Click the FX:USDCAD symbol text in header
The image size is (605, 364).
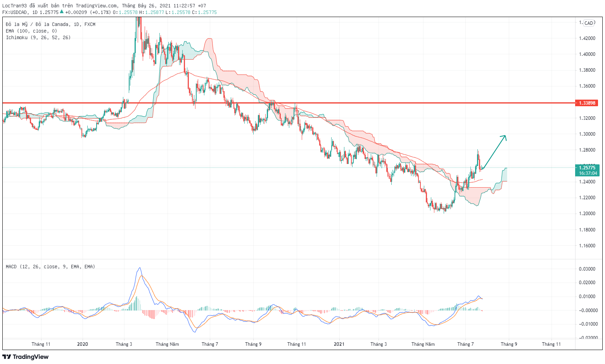(x=15, y=12)
